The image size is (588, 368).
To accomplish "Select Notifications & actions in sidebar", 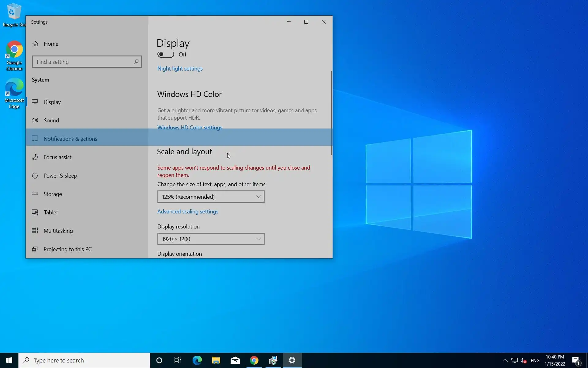I will coord(70,139).
